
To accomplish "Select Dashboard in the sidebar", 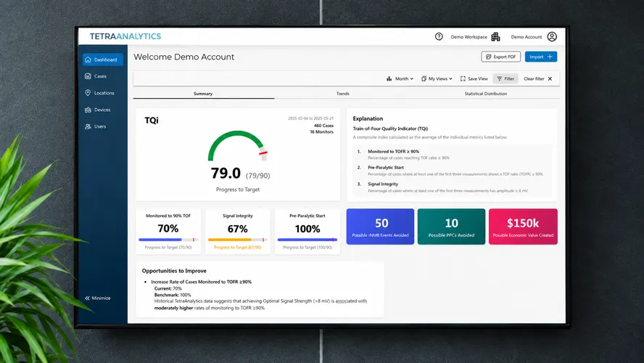I will (x=103, y=60).
